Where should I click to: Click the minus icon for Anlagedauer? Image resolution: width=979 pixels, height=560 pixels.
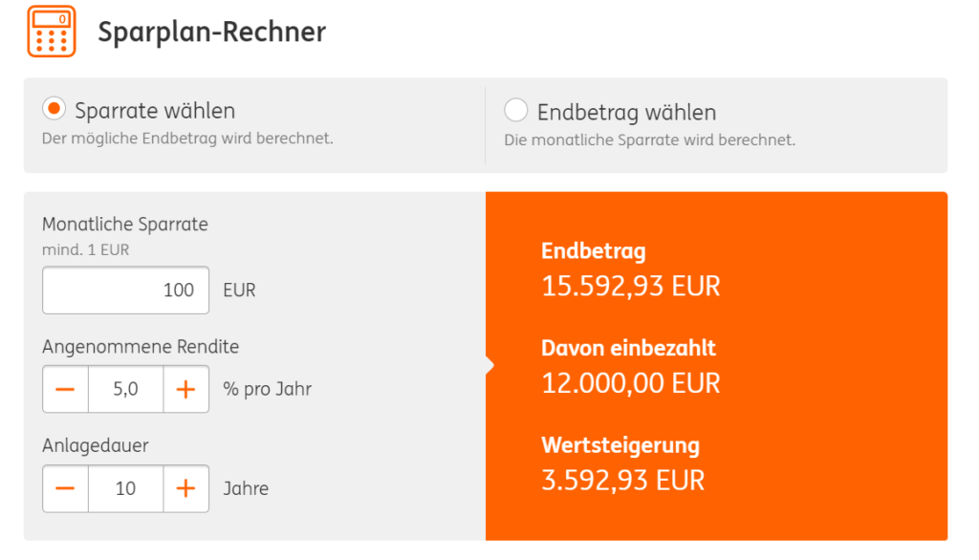[x=64, y=488]
